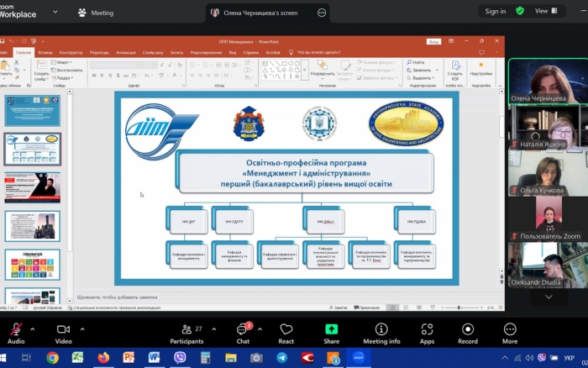
Task: Expand video options arrow next to Video
Action: tap(80, 329)
